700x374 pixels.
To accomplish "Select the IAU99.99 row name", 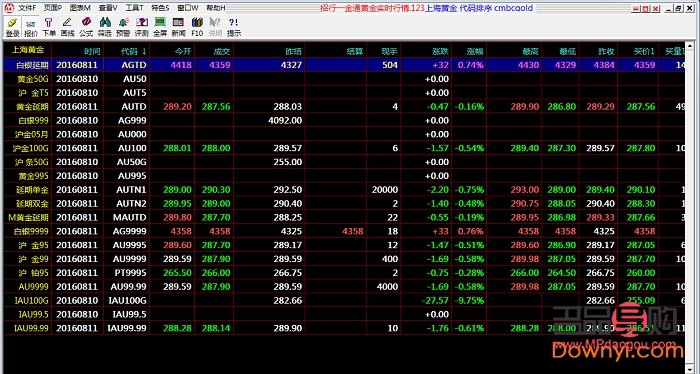I will [31, 328].
